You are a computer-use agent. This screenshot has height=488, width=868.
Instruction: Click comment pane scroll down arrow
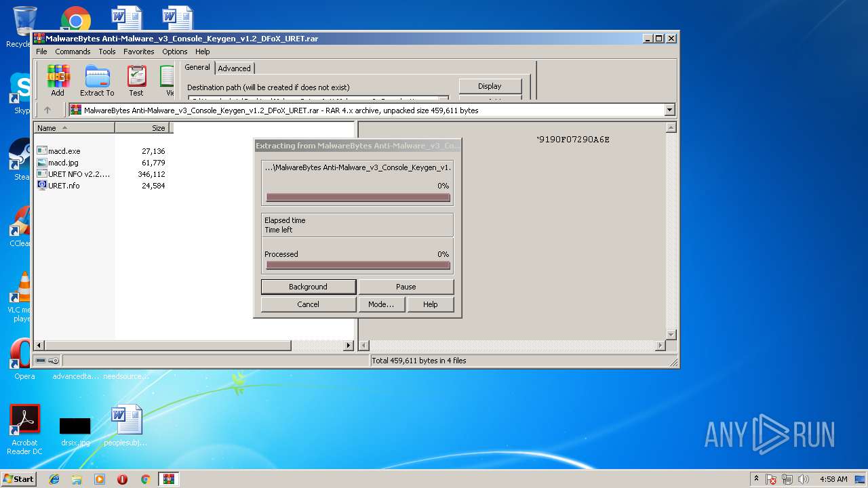[x=671, y=335]
